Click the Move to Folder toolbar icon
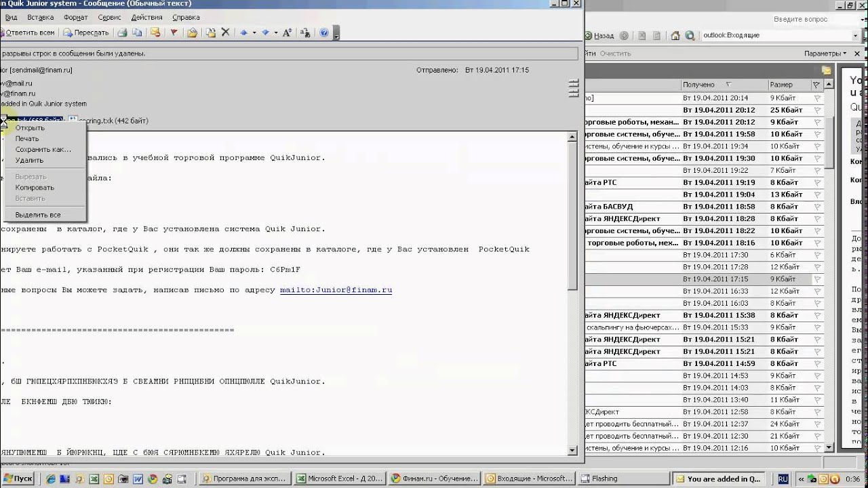 point(211,33)
